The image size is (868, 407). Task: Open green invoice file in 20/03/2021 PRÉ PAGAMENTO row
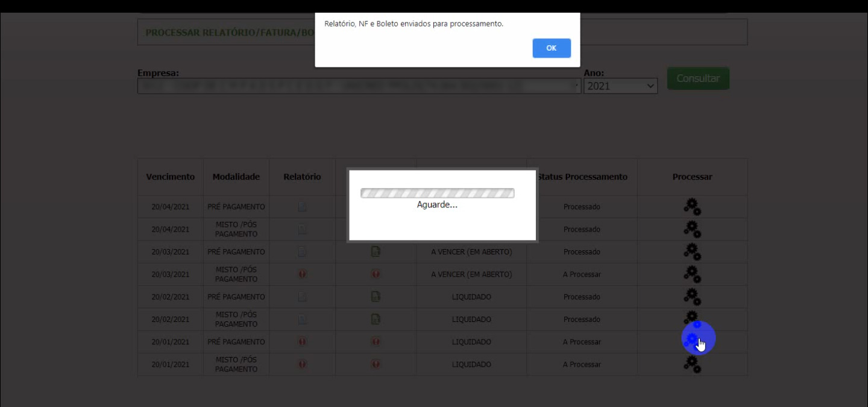coord(376,251)
